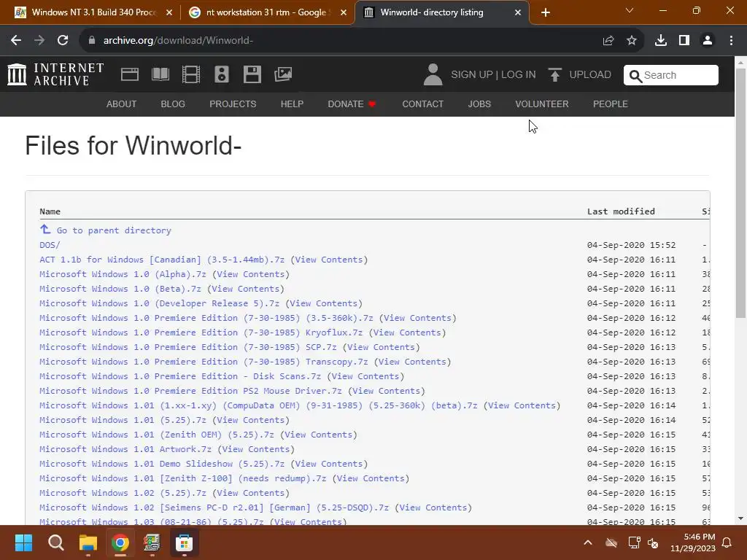The image size is (747, 560).
Task: Open the Web (Wayback) media icon
Action: click(130, 74)
